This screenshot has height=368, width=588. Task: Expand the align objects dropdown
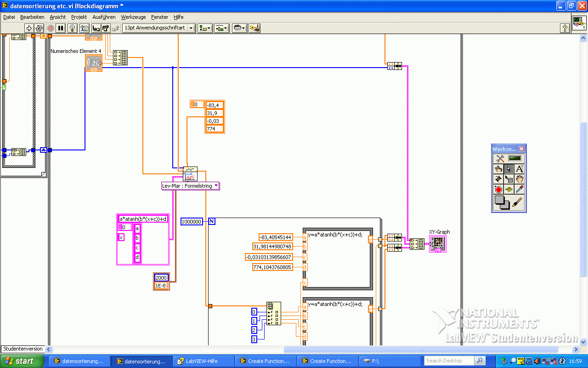point(205,28)
